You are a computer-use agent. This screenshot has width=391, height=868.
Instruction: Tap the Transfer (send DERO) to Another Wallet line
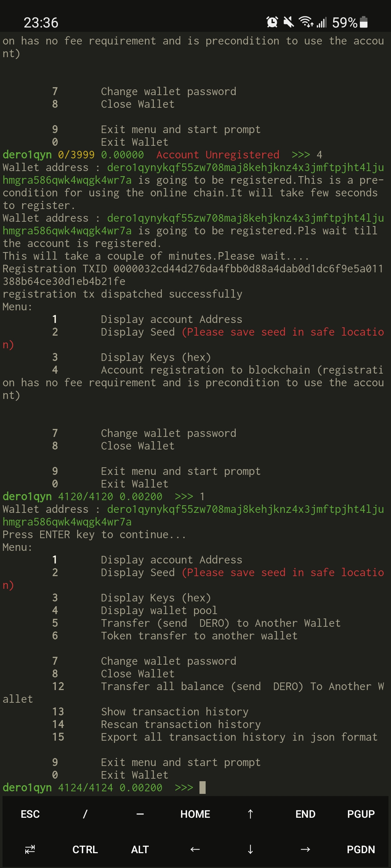[221, 623]
